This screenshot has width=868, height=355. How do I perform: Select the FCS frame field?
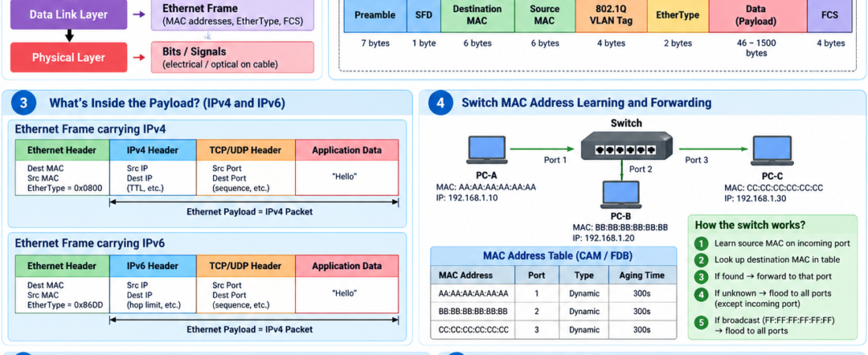[x=830, y=16]
